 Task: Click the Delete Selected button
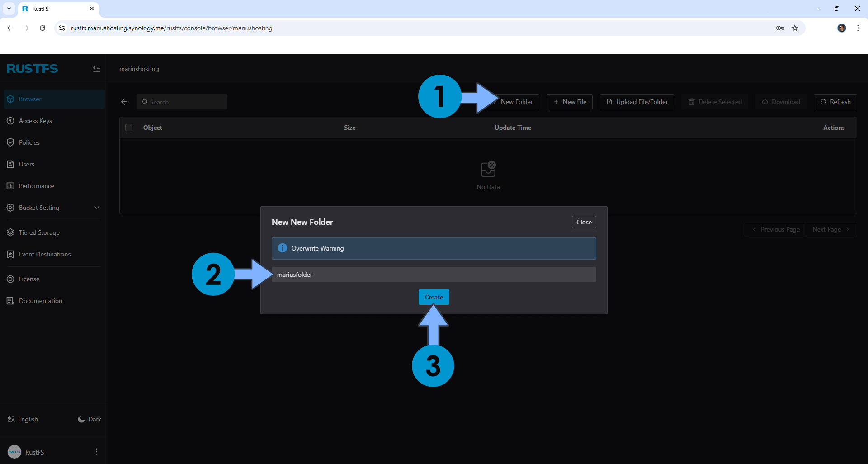[715, 102]
